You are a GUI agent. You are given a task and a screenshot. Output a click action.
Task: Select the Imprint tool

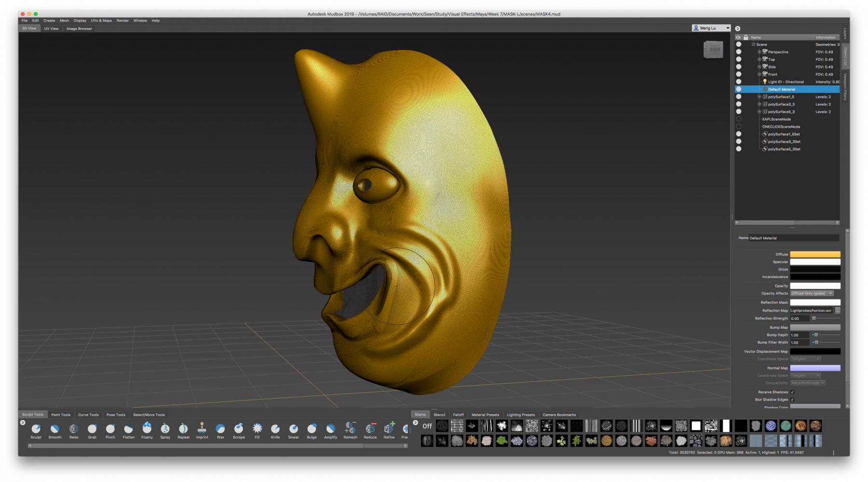pos(202,430)
